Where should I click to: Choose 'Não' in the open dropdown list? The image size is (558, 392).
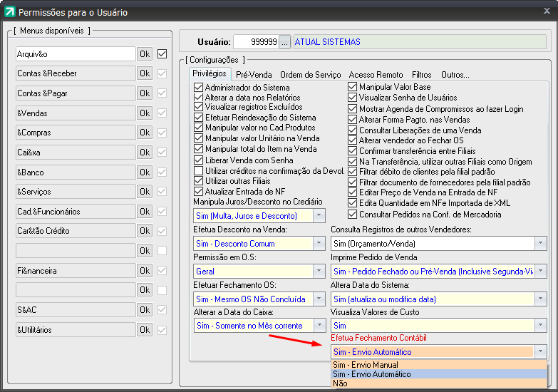click(340, 383)
